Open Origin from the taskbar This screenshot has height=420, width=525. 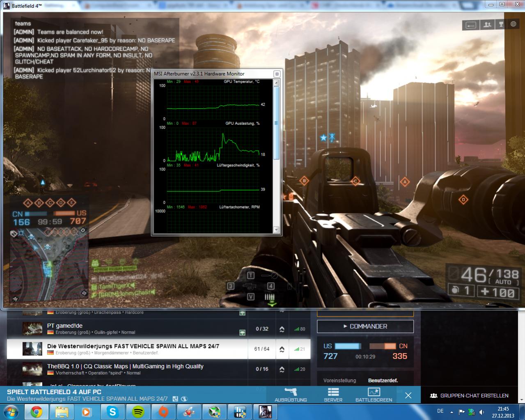pyautogui.click(x=163, y=411)
